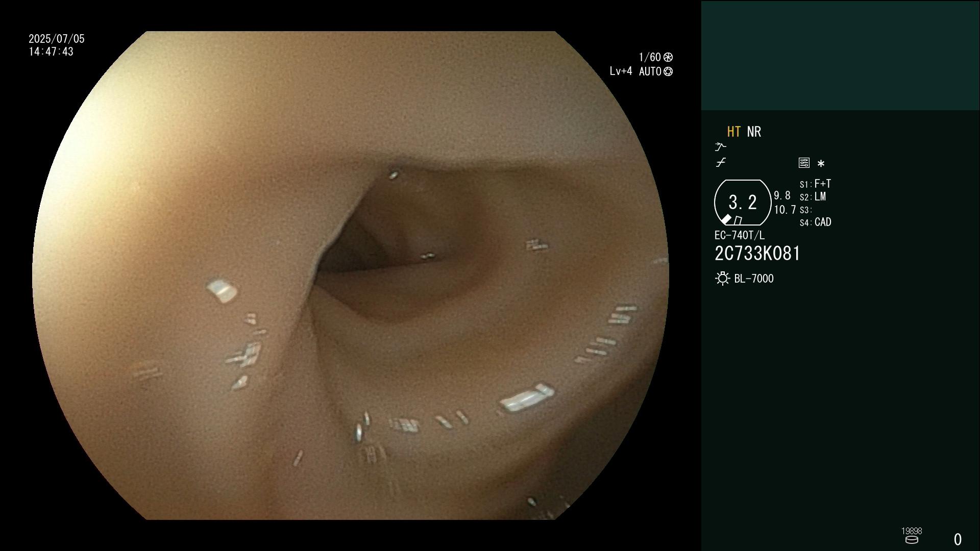Click the asterisk icon beside the sliders
The image size is (980, 551).
coord(821,163)
